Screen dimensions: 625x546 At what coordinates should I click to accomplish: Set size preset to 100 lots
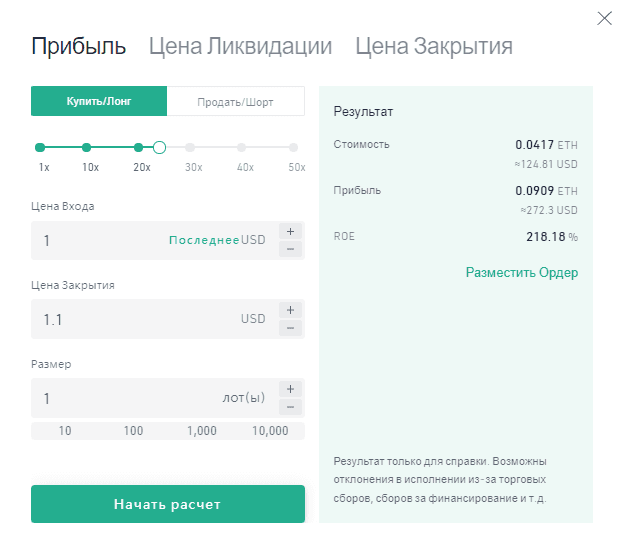[x=134, y=431]
